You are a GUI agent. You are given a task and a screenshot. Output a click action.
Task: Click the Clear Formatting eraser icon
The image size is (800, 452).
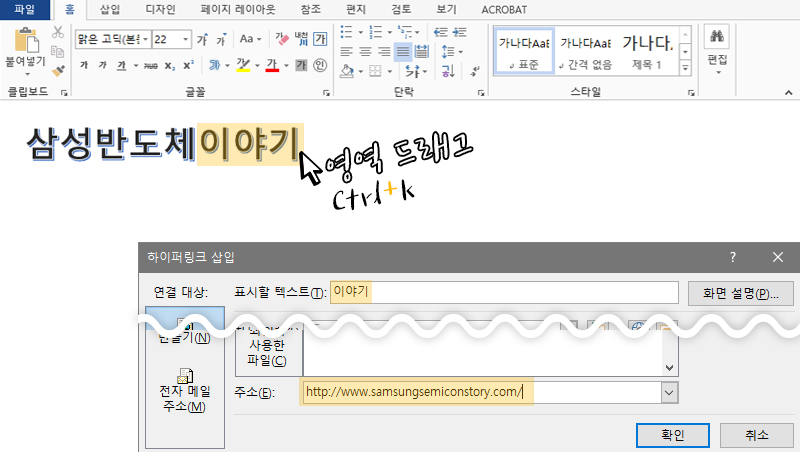pos(282,39)
